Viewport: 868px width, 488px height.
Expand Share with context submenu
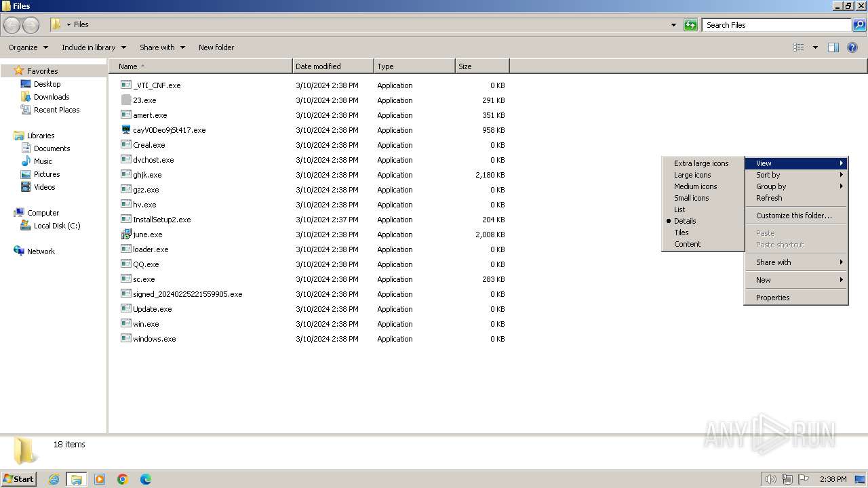click(796, 262)
